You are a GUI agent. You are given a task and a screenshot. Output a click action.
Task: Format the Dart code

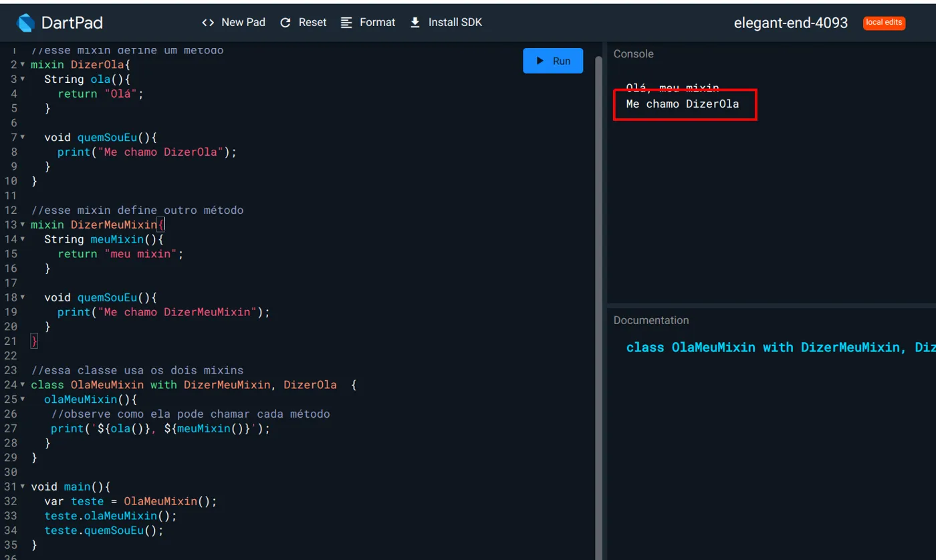click(x=368, y=22)
